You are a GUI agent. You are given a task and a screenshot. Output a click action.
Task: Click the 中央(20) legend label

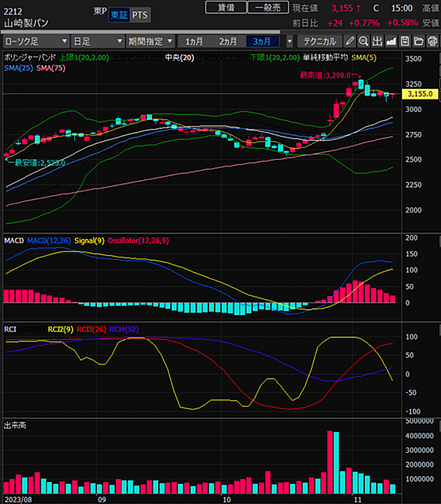(180, 57)
